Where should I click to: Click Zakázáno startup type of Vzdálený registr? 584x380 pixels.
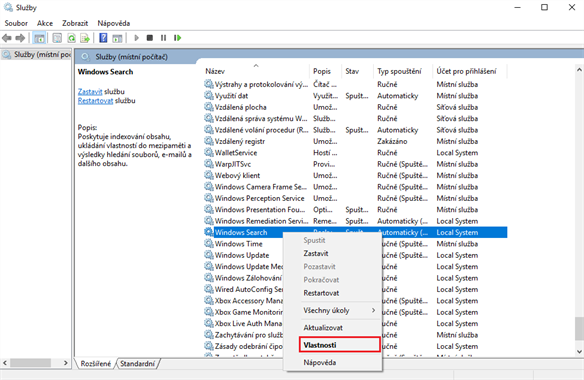coord(392,141)
